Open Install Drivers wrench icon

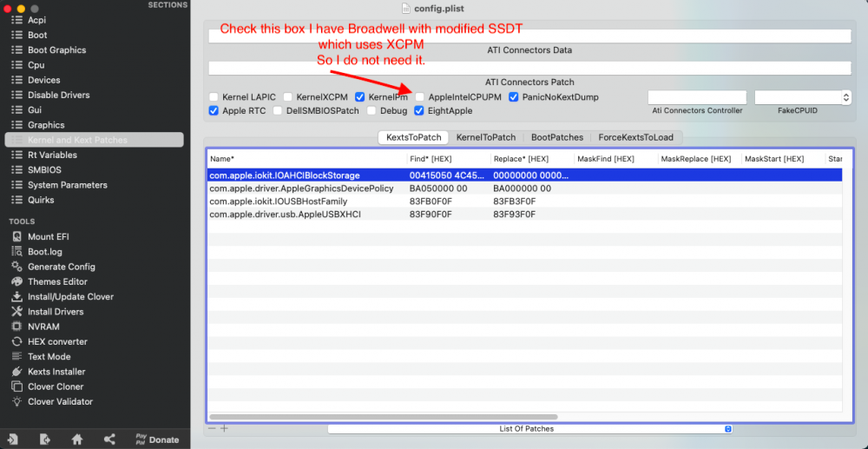click(x=17, y=311)
